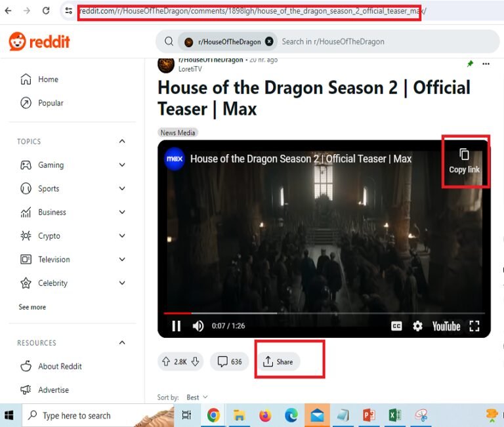Toggle closed captions CC
The width and height of the screenshot is (504, 427).
click(396, 326)
